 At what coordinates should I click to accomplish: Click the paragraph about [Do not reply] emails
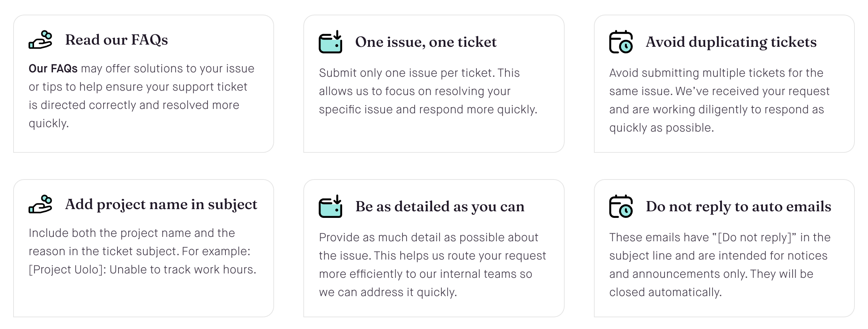coord(719,256)
